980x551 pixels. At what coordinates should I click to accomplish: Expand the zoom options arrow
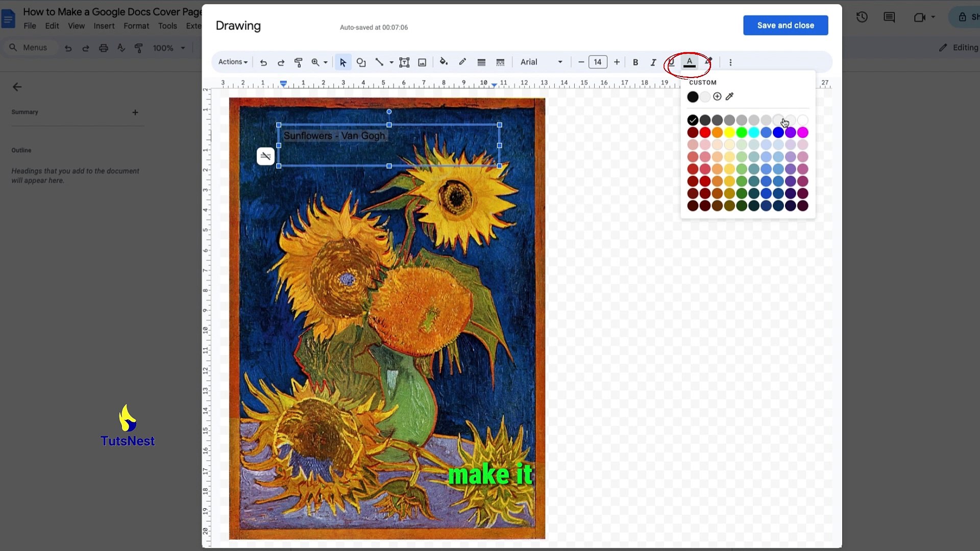pyautogui.click(x=326, y=62)
